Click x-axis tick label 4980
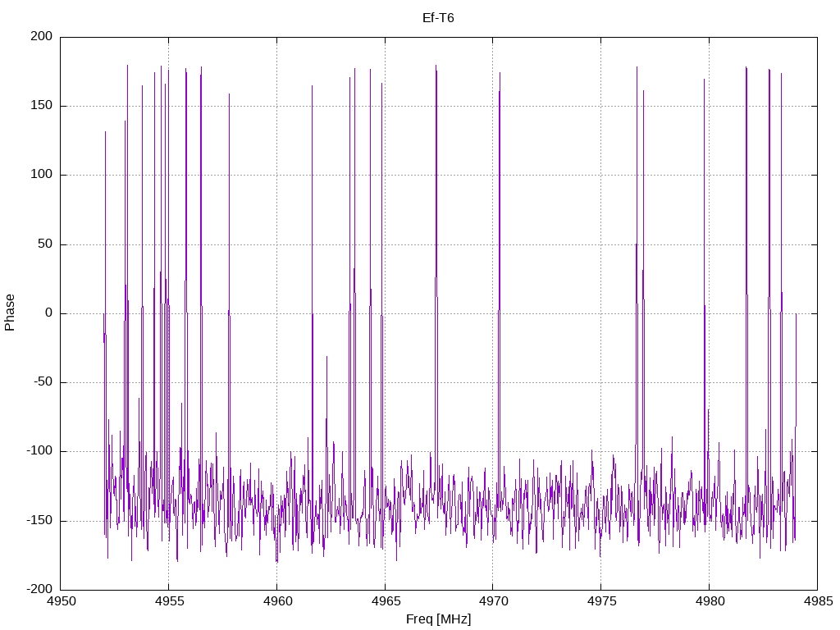The width and height of the screenshot is (840, 630). point(710,601)
